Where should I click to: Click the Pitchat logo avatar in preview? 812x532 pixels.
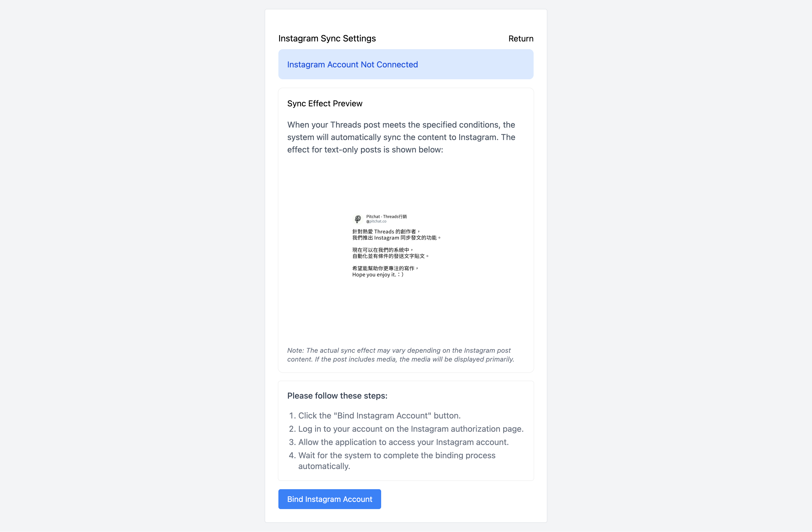pyautogui.click(x=358, y=219)
